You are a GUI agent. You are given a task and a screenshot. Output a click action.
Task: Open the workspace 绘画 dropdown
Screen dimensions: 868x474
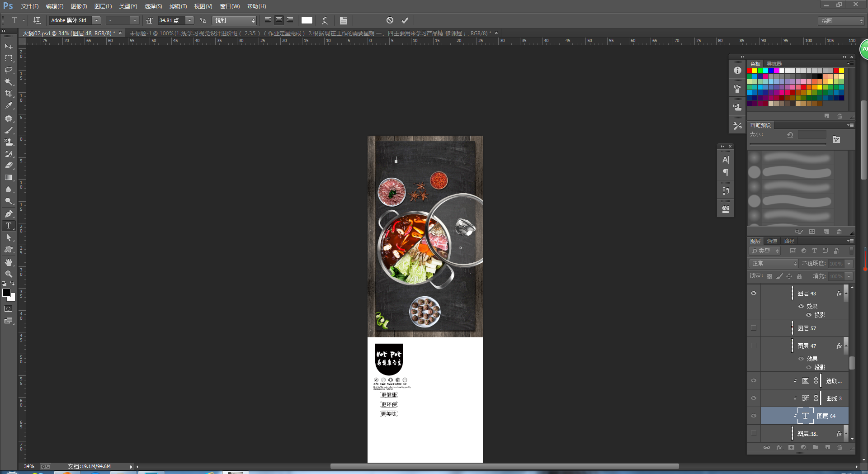(841, 21)
